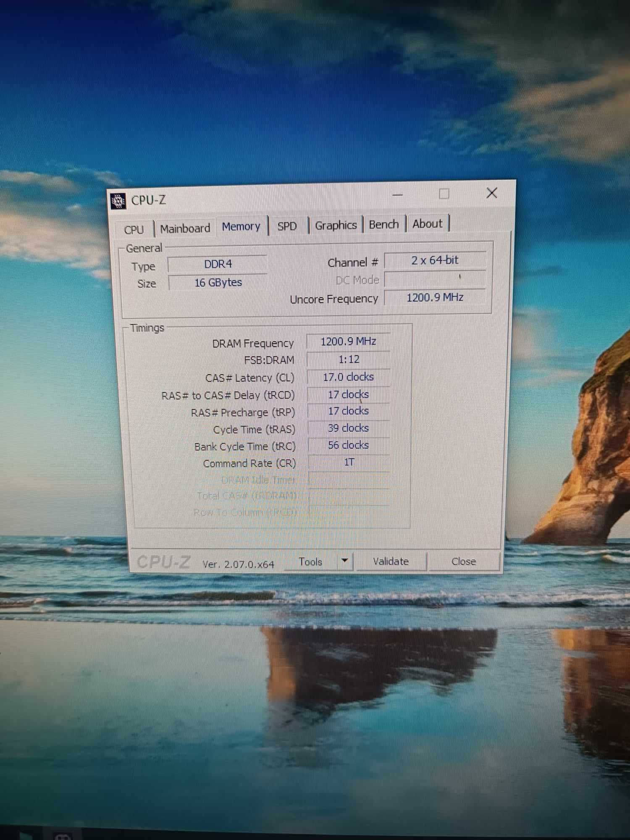Minimize the CPU-Z window
Screen dimensions: 630x840
[397, 195]
